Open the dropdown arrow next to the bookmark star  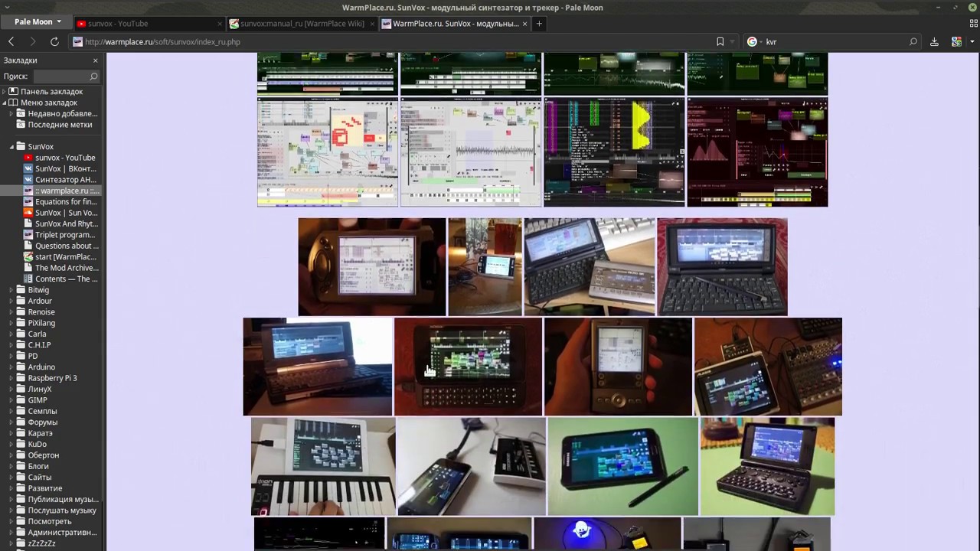point(733,42)
